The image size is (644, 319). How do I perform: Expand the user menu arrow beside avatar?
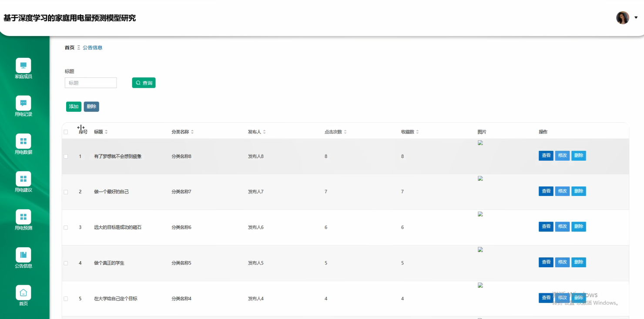(x=636, y=18)
